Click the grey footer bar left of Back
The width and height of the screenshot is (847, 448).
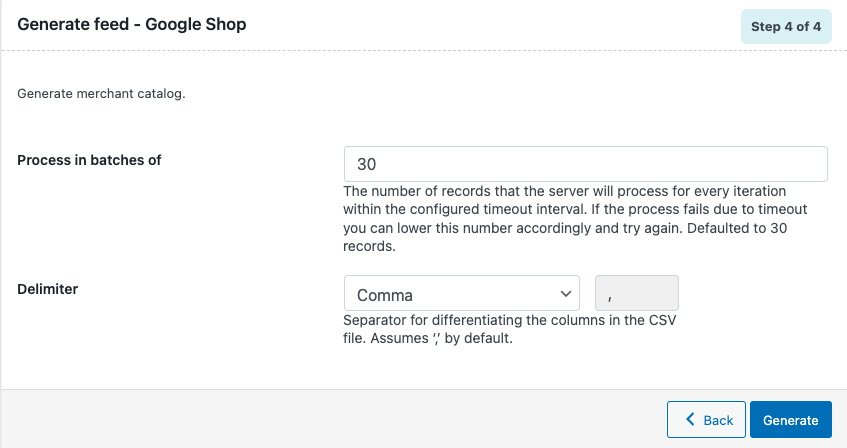tap(330, 419)
